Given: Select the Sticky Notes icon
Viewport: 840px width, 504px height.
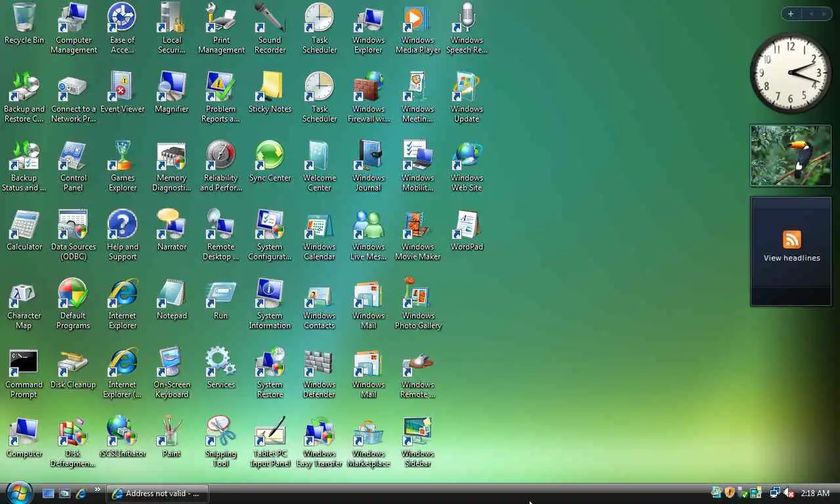Looking at the screenshot, I should click(x=270, y=93).
